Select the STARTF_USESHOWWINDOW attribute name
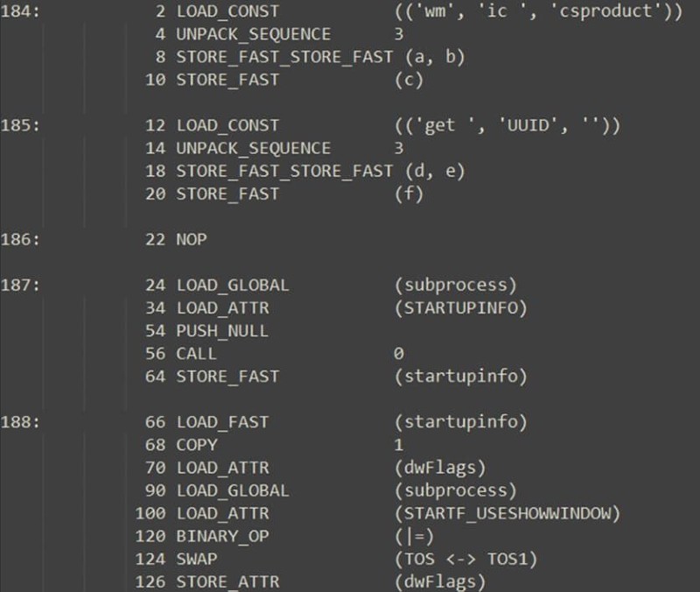Viewport: 700px width, 592px height. (507, 512)
